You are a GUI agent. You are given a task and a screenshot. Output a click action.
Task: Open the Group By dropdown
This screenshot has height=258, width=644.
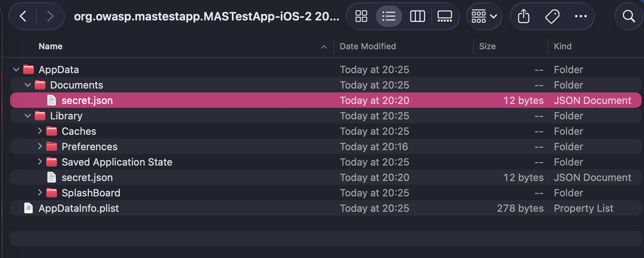click(x=484, y=16)
